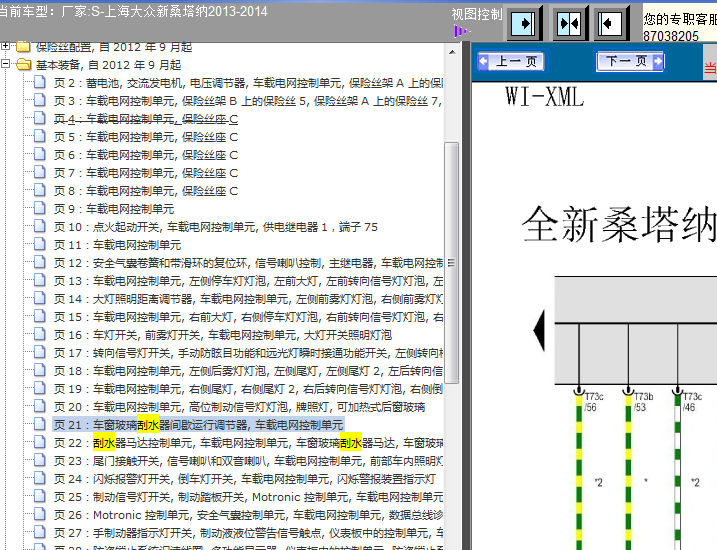Click the tree scrollbar up arrow
Screen dimensions: 717x550
[x=452, y=52]
